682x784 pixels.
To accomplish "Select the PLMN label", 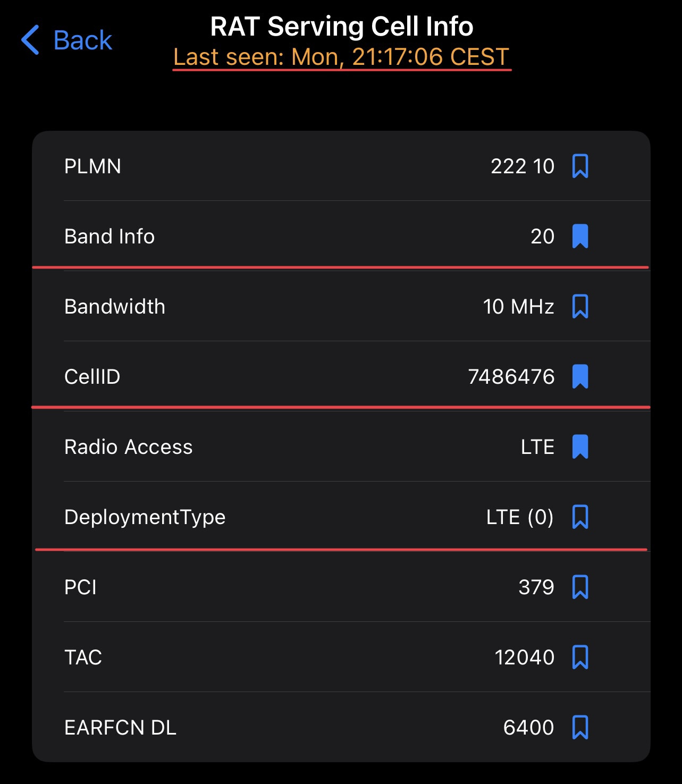I will pyautogui.click(x=92, y=166).
